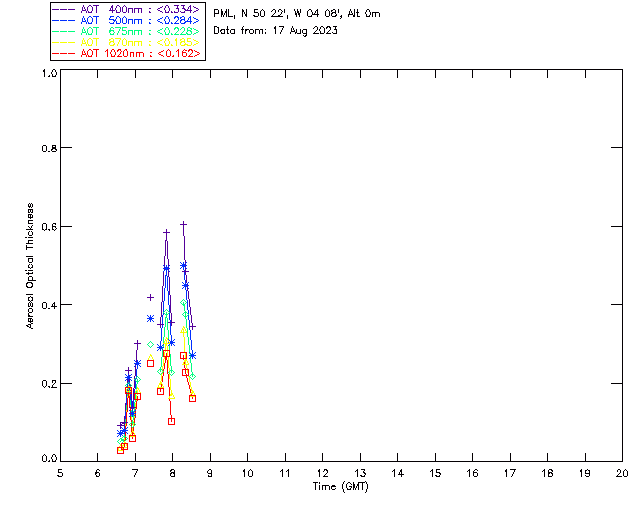Click the x-axis label 15
This screenshot has height=512, width=640.
[435, 473]
